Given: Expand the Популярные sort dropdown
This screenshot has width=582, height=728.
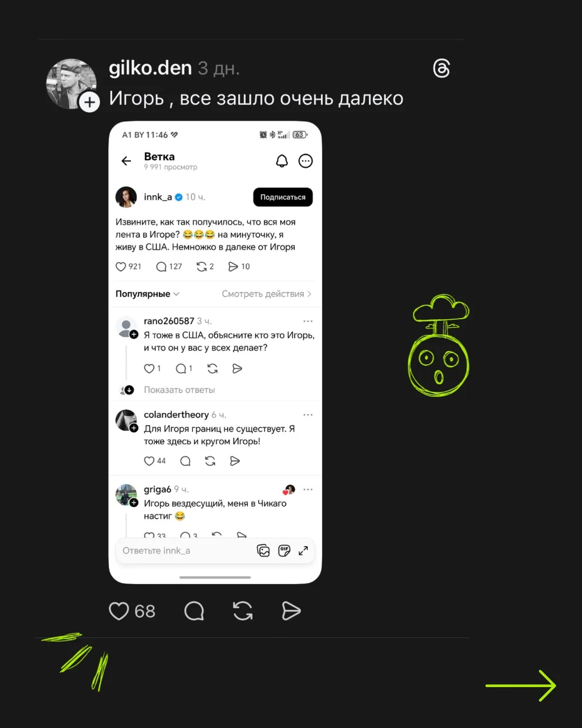Looking at the screenshot, I should 147,294.
